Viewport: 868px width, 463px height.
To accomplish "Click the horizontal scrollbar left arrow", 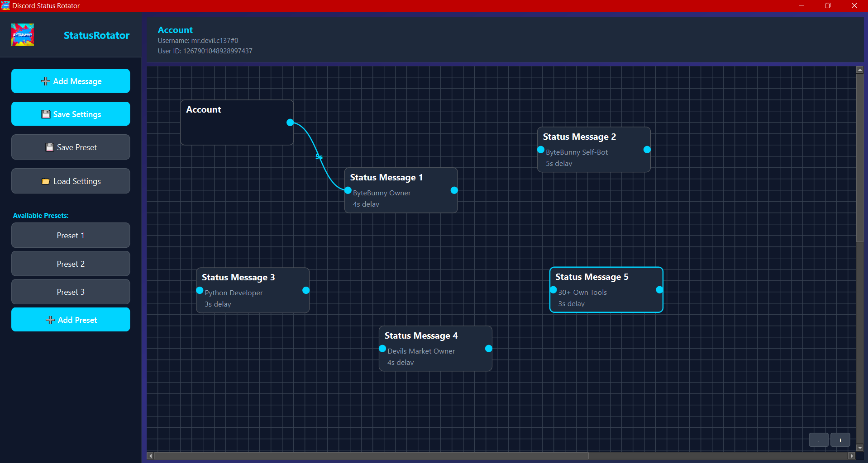I will pos(151,455).
